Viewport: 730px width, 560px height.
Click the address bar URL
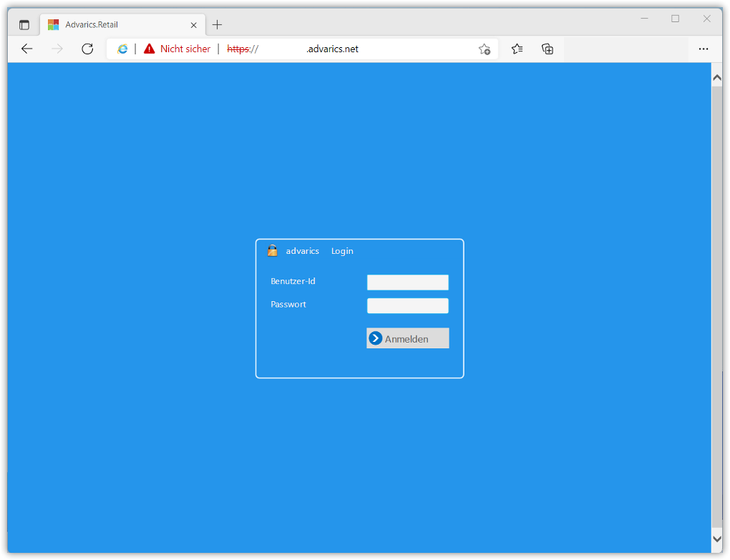pyautogui.click(x=293, y=49)
